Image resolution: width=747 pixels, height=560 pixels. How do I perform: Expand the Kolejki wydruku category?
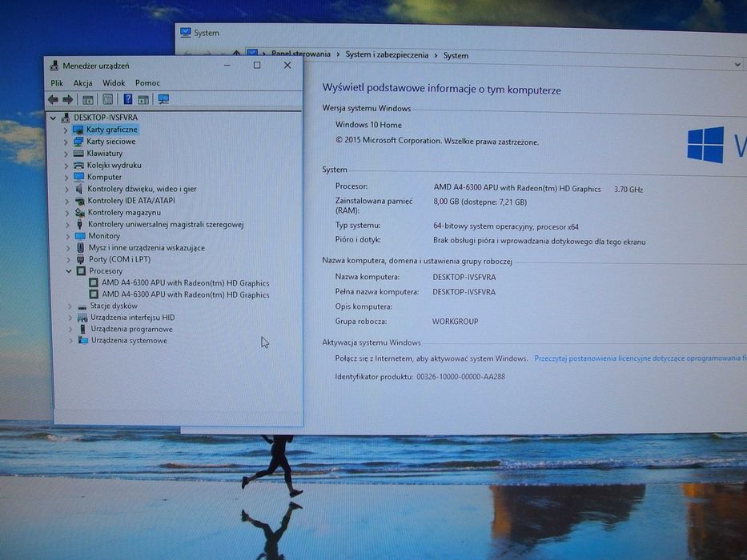pos(66,166)
